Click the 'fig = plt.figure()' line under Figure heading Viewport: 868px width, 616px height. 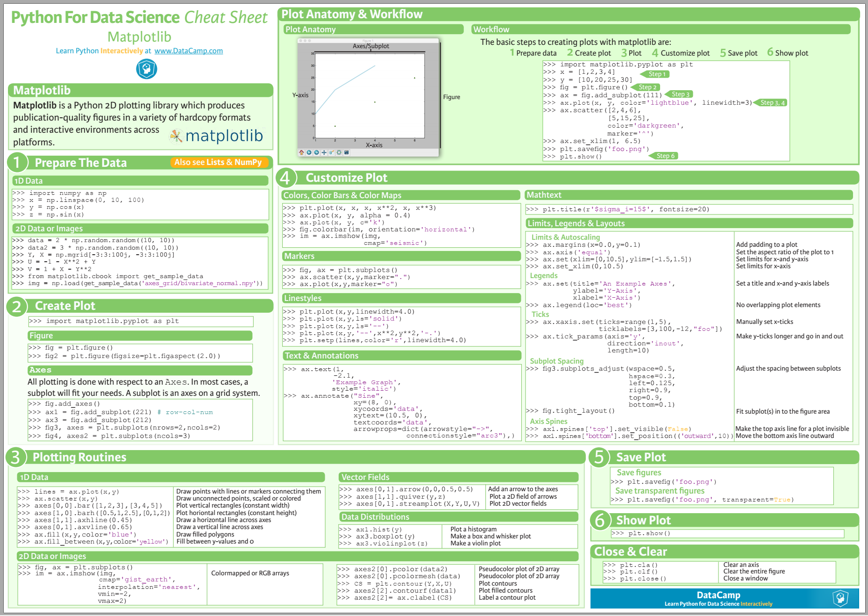coord(71,348)
